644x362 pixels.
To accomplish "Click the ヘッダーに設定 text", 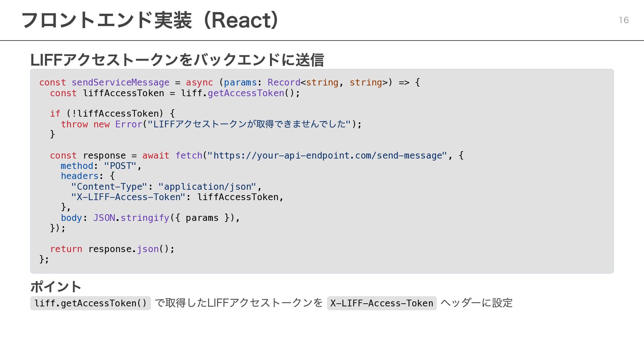I will [x=477, y=303].
